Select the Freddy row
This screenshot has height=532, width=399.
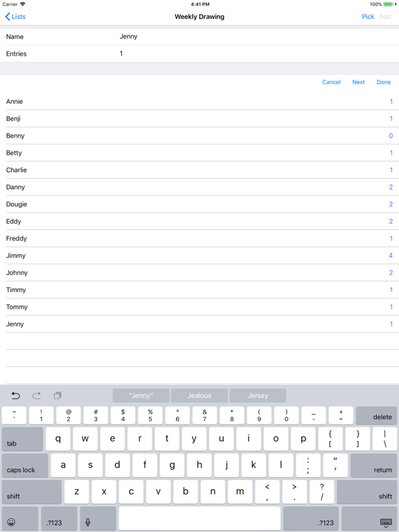(x=199, y=238)
